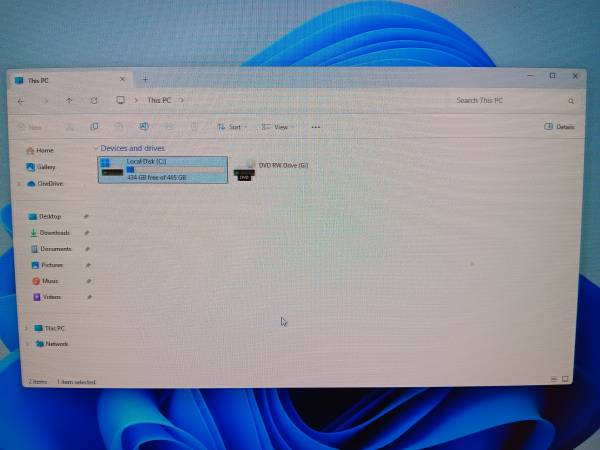Click This PC in the address breadcrumb
Image resolution: width=600 pixels, height=450 pixels.
(x=159, y=100)
